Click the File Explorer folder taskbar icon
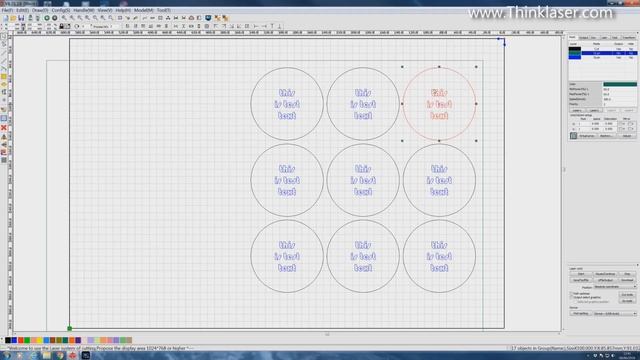 47,356
